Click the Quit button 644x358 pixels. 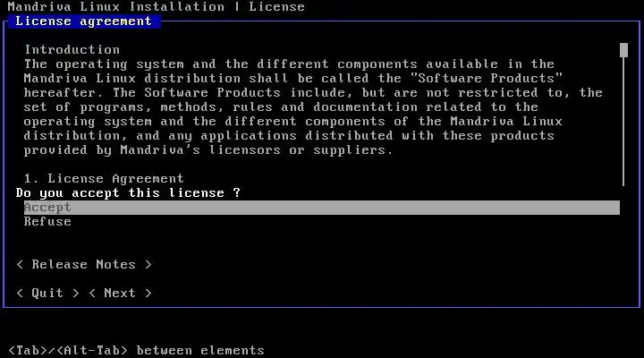click(47, 293)
